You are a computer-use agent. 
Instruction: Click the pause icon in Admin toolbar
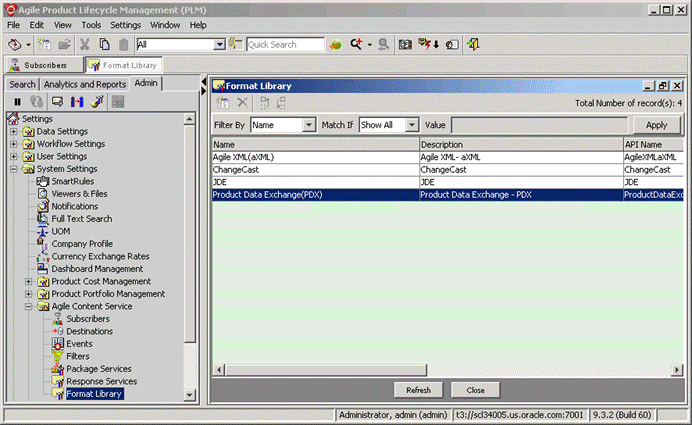pos(18,102)
